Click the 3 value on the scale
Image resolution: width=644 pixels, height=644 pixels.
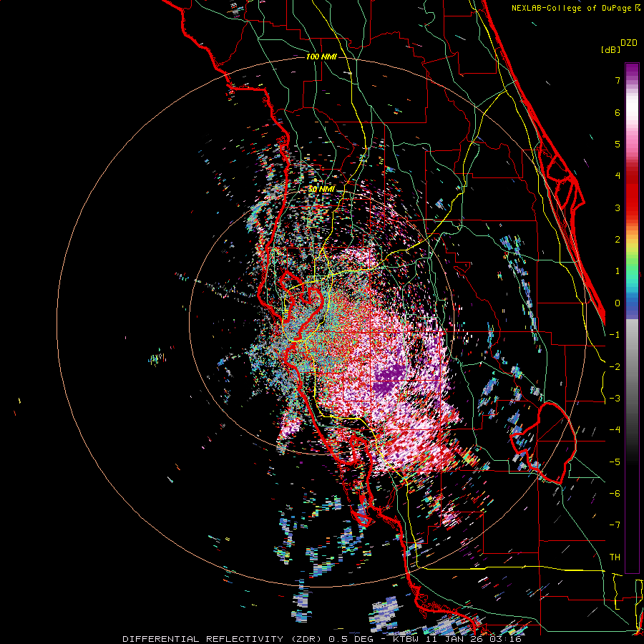point(618,208)
